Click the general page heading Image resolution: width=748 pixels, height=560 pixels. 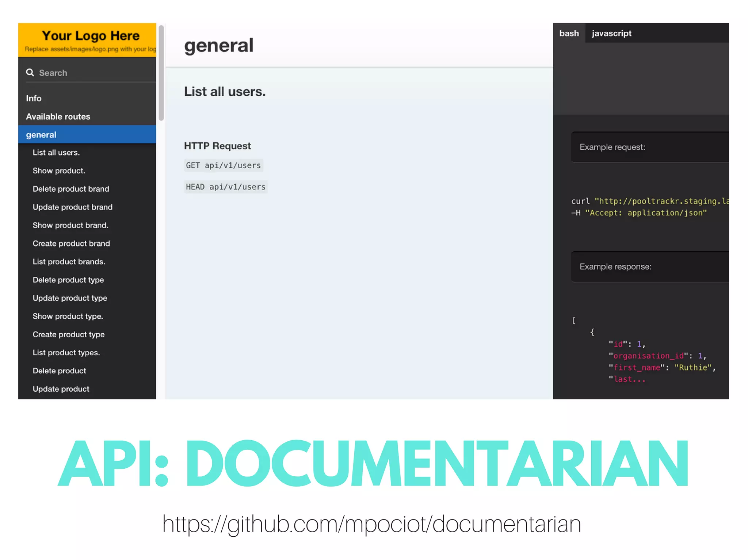(219, 46)
